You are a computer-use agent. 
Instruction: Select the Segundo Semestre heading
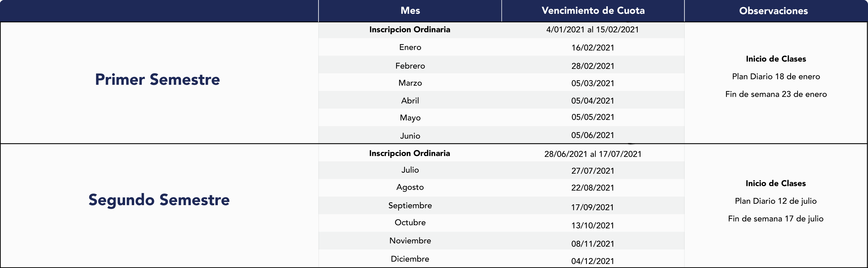159,200
